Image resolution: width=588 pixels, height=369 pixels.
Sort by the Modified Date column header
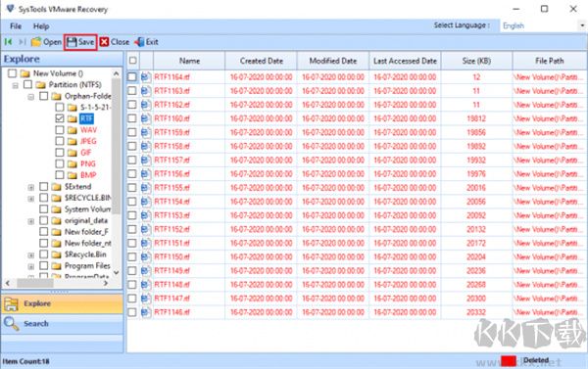point(333,61)
